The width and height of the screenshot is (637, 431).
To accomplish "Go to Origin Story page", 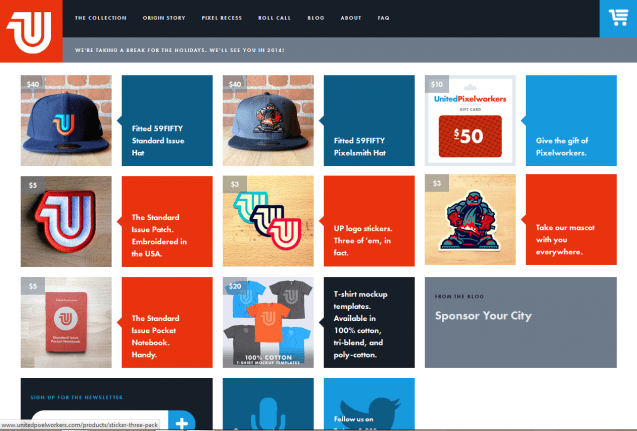I will point(164,18).
